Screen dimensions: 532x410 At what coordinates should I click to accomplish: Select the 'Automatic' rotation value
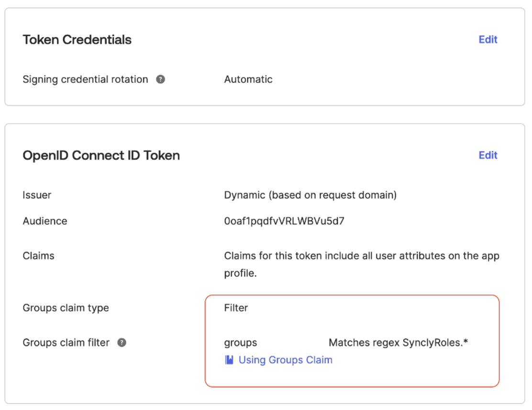[248, 79]
